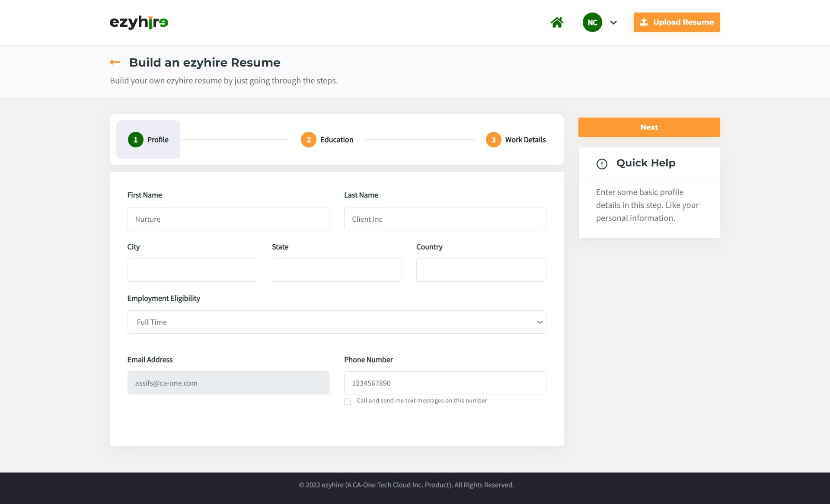Toggle the text message consent option off

[x=348, y=402]
